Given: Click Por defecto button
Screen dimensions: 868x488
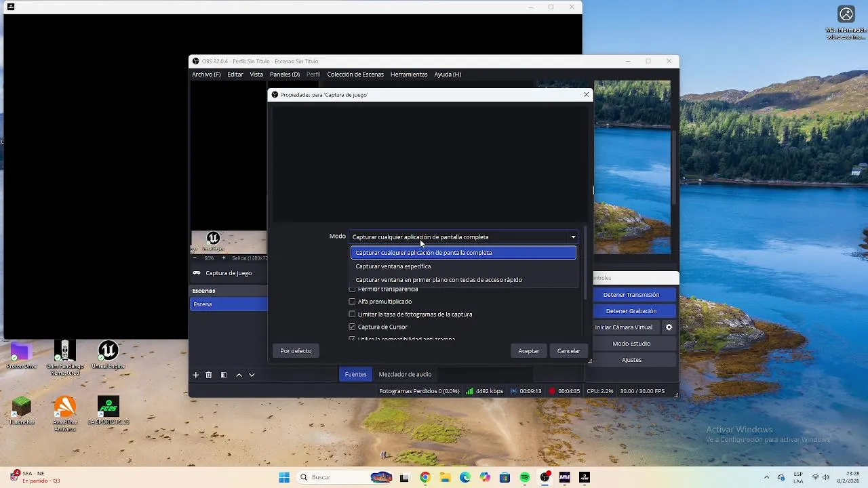Looking at the screenshot, I should coord(296,351).
